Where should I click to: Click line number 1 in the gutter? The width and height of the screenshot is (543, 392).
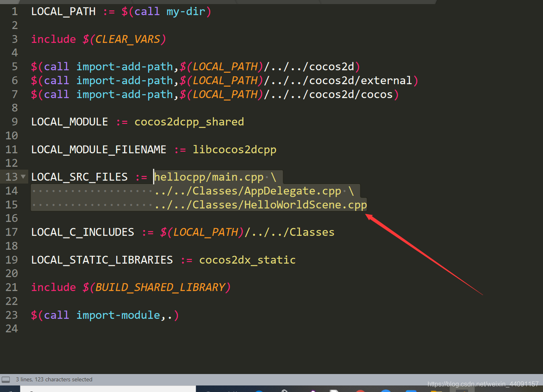(x=15, y=11)
